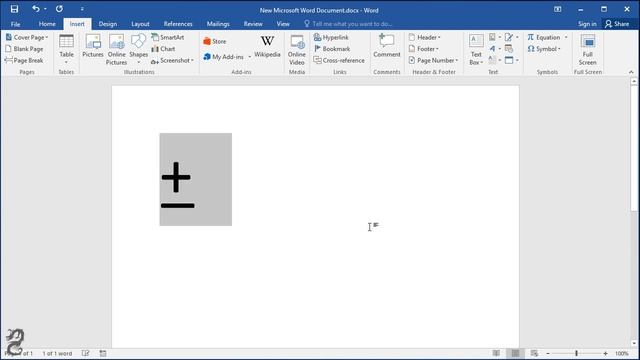This screenshot has height=360, width=640.
Task: Open the Footer dropdown
Action: (424, 49)
